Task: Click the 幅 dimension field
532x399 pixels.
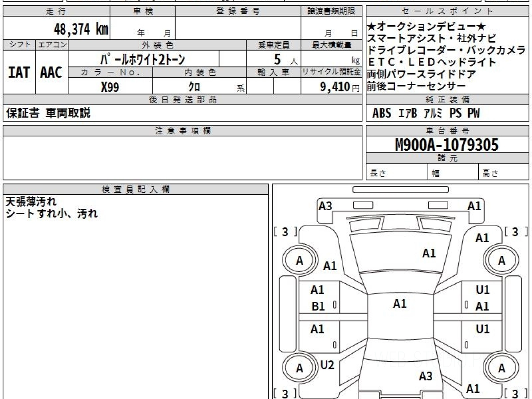Action: click(x=453, y=172)
